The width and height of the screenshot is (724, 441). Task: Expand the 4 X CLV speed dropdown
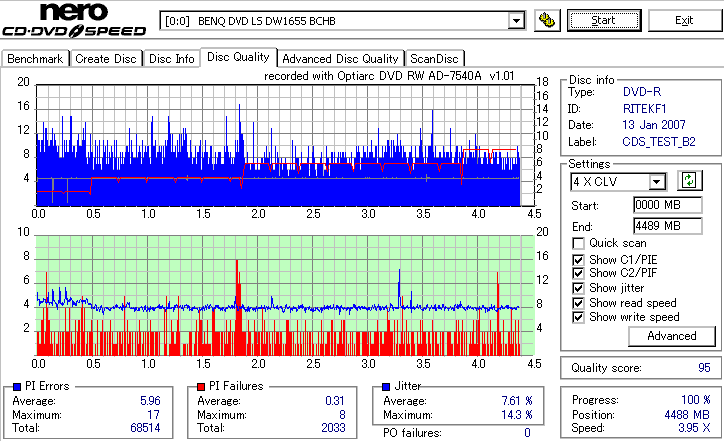coord(656,182)
